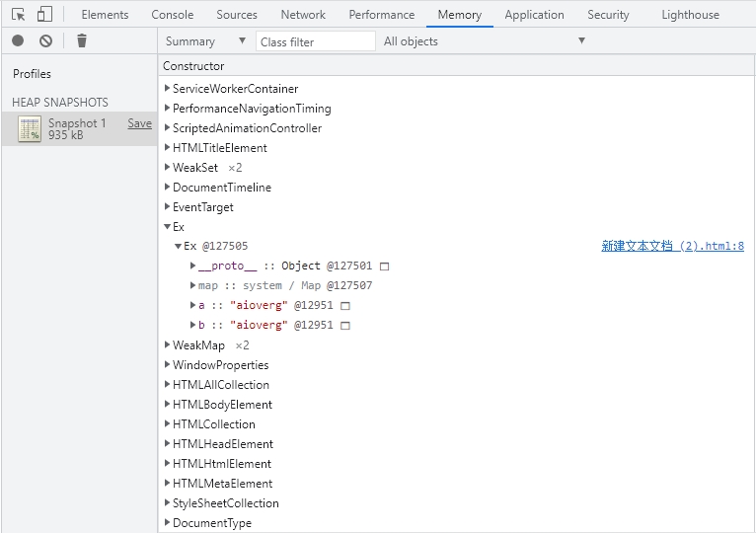Click the square icon beside property b

tap(345, 326)
